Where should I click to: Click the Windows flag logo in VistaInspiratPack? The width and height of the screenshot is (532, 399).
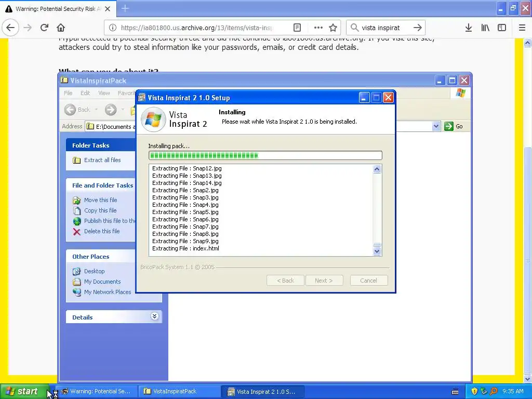(460, 93)
